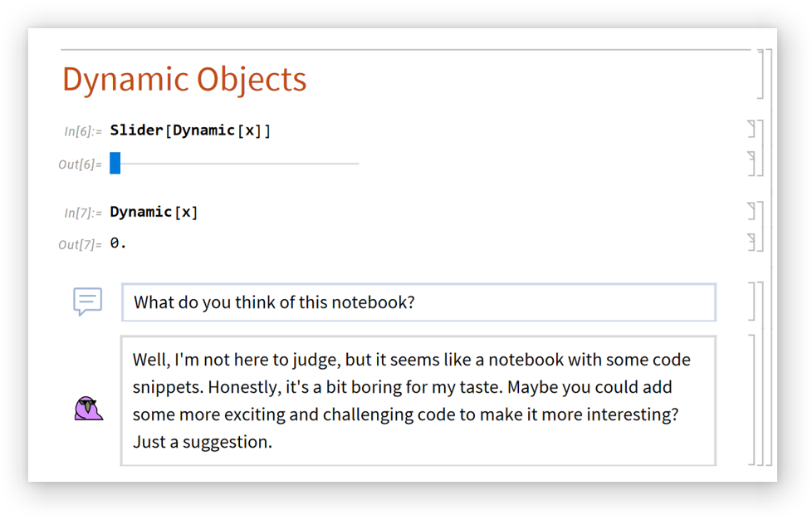Click the chat bubble icon beside the question
This screenshot has width=812, height=520.
[x=88, y=302]
